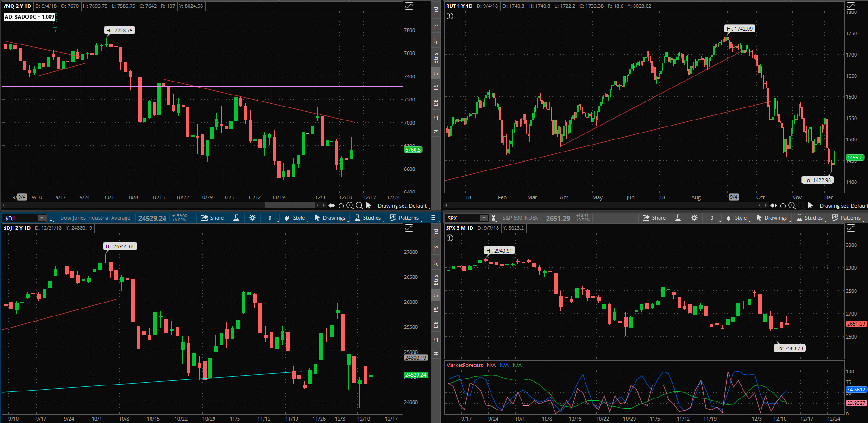Click the $DJI symbol link (chain) icon
Viewport: 868px width, 423px height.
pos(51,218)
